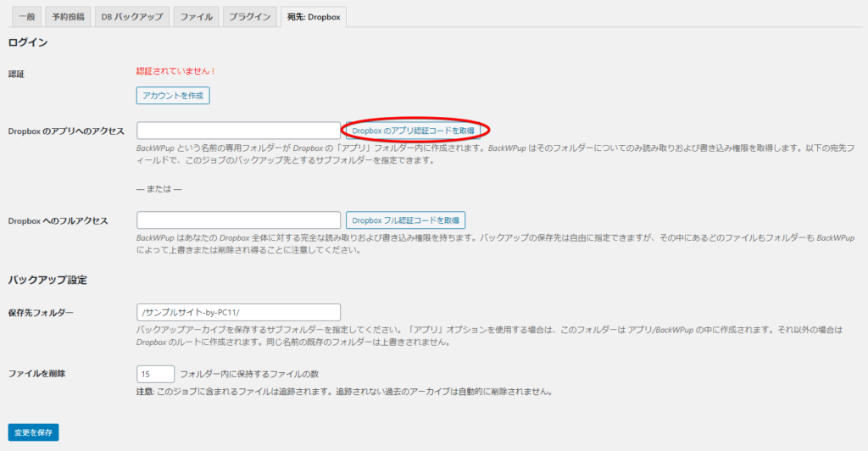The height and width of the screenshot is (451, 868).
Task: Select the 宛先: Dropbox tab
Action: point(314,17)
